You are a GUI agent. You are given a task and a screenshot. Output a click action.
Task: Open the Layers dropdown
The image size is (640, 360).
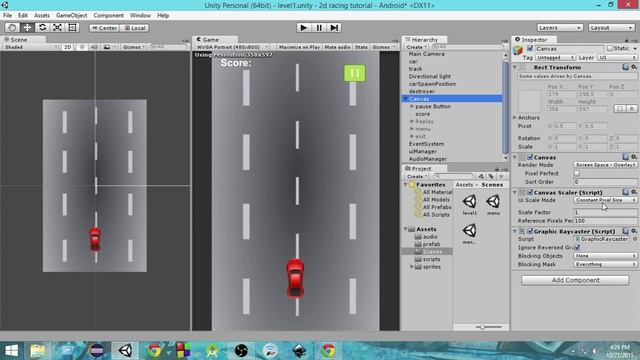pos(559,28)
